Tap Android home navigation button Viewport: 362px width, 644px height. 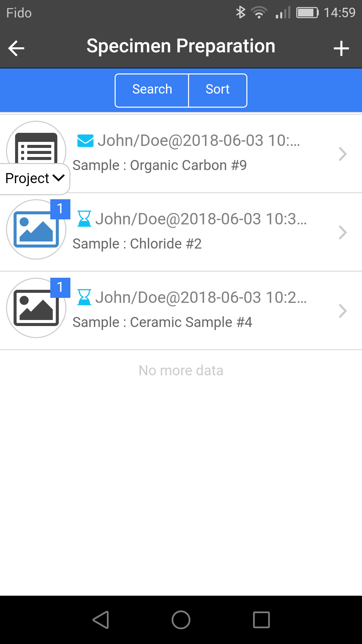click(x=181, y=620)
